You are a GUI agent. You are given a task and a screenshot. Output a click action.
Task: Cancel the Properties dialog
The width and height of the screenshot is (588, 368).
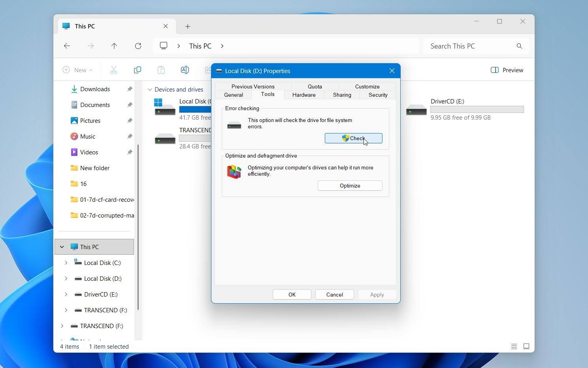tap(335, 295)
